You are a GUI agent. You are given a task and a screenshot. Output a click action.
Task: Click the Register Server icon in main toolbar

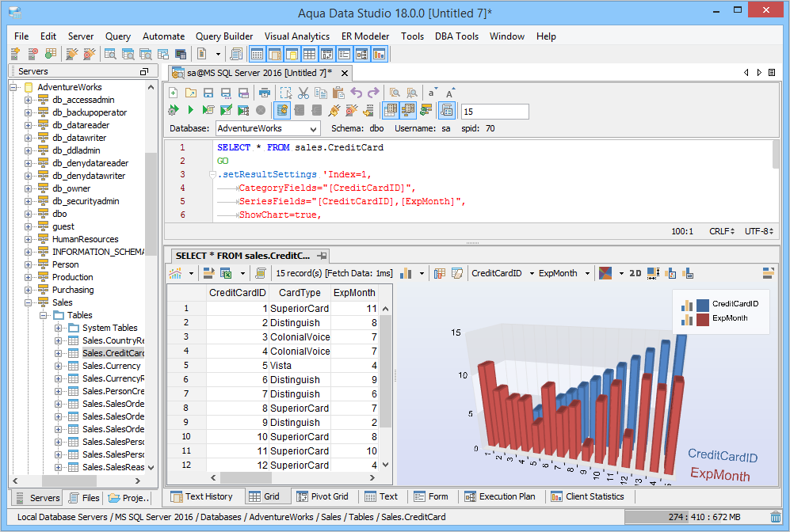[15, 53]
